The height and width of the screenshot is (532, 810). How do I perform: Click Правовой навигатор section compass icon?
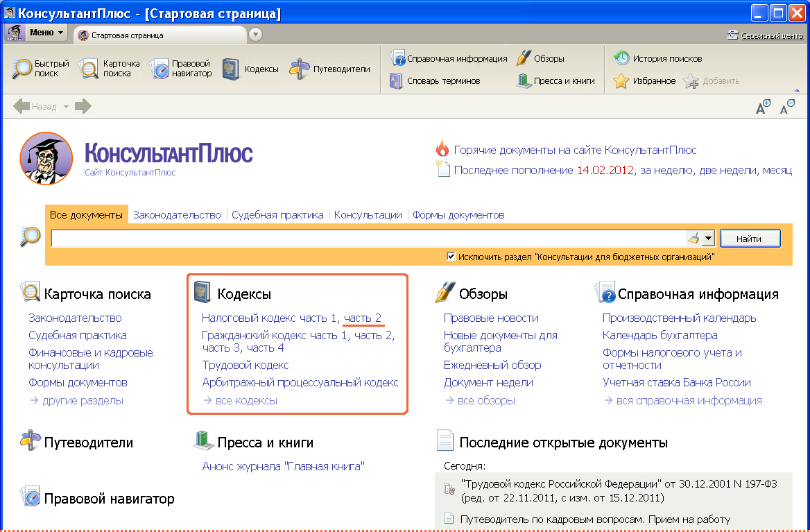pyautogui.click(x=29, y=497)
